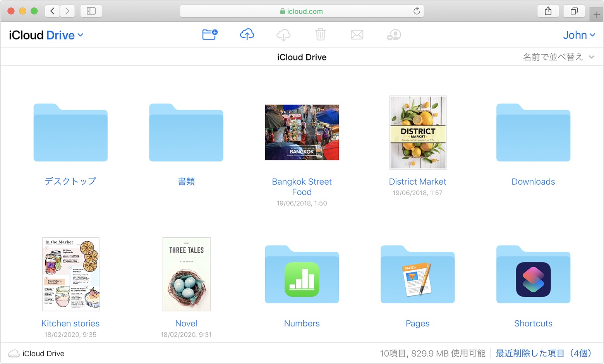Open 最近削除した項目 (4個) link
The width and height of the screenshot is (604, 364).
point(544,353)
